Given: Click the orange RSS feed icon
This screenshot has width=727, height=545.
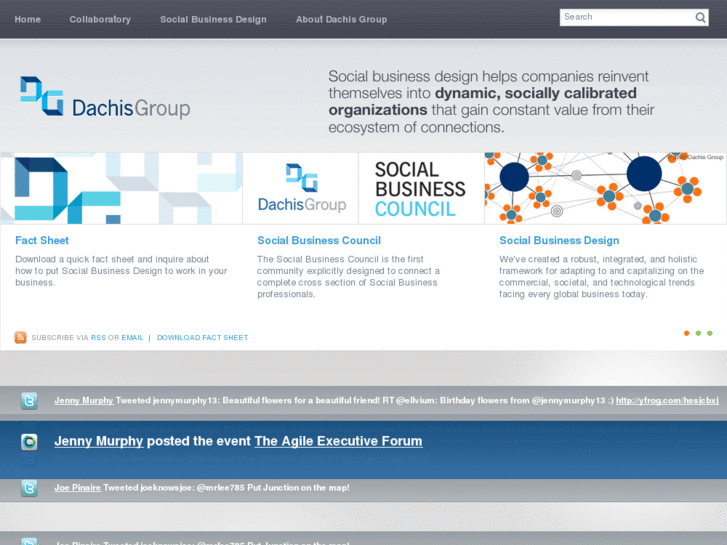Looking at the screenshot, I should 20,337.
